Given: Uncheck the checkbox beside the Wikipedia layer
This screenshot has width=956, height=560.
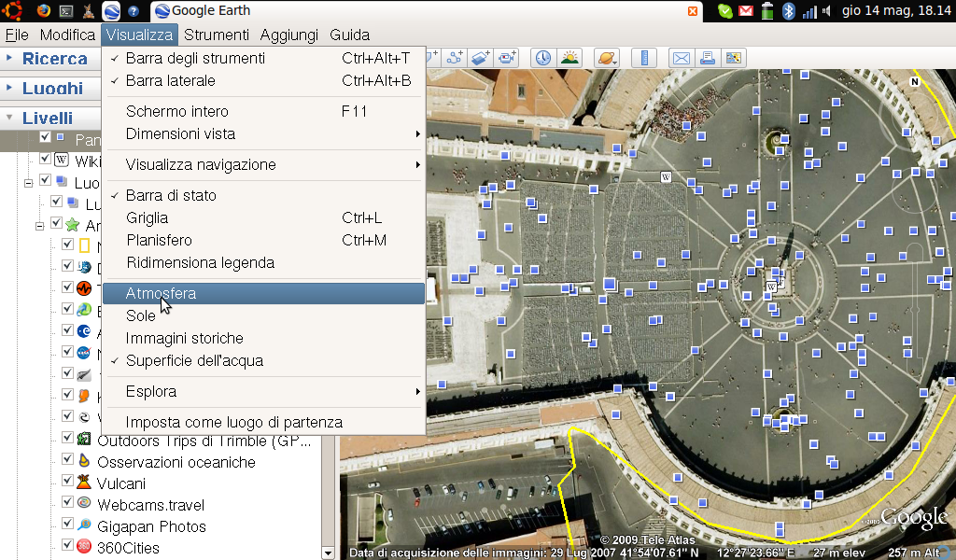Looking at the screenshot, I should coord(45,158).
